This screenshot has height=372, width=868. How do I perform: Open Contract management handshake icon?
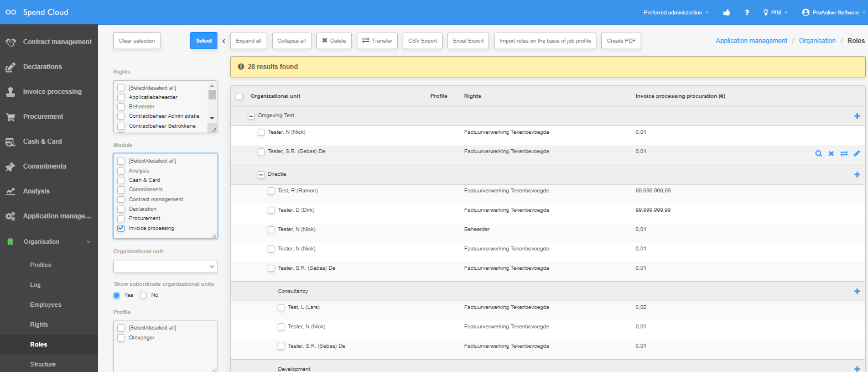point(11,42)
